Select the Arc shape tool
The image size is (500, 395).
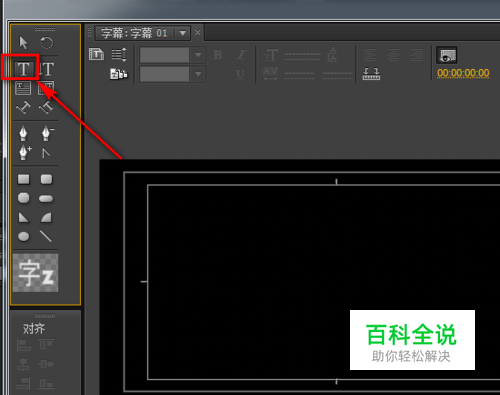[x=46, y=217]
